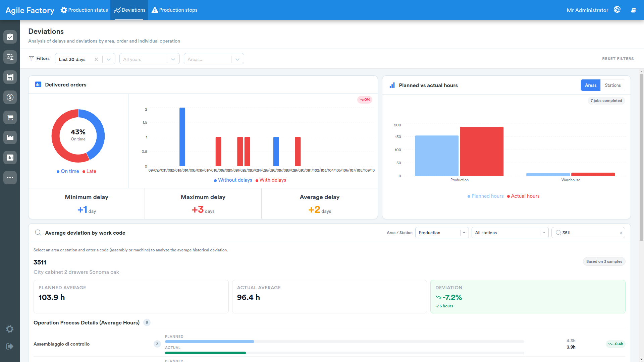Screen dimensions: 644x362
Task: Expand the Last 30 days dropdown
Action: coord(109,59)
